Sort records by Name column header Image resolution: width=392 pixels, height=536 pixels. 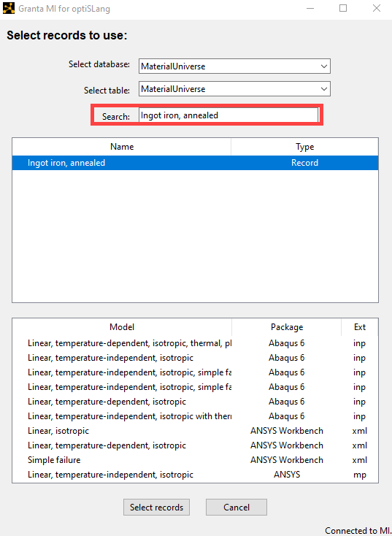(x=122, y=147)
